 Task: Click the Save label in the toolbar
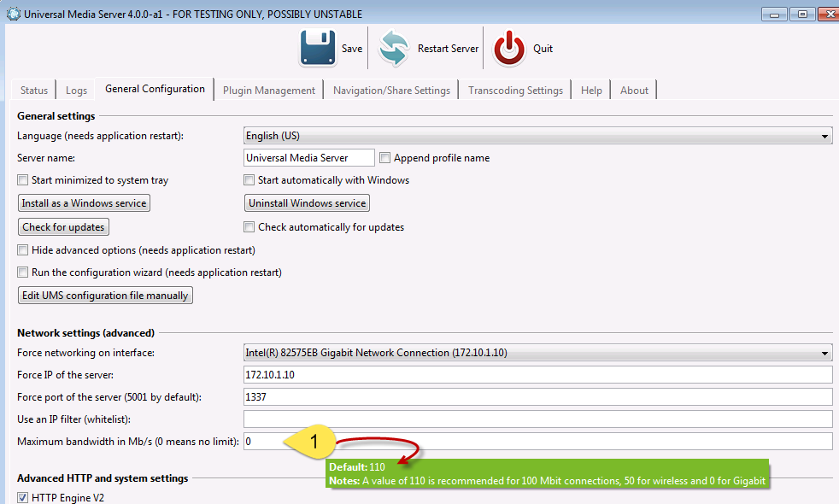coord(352,48)
